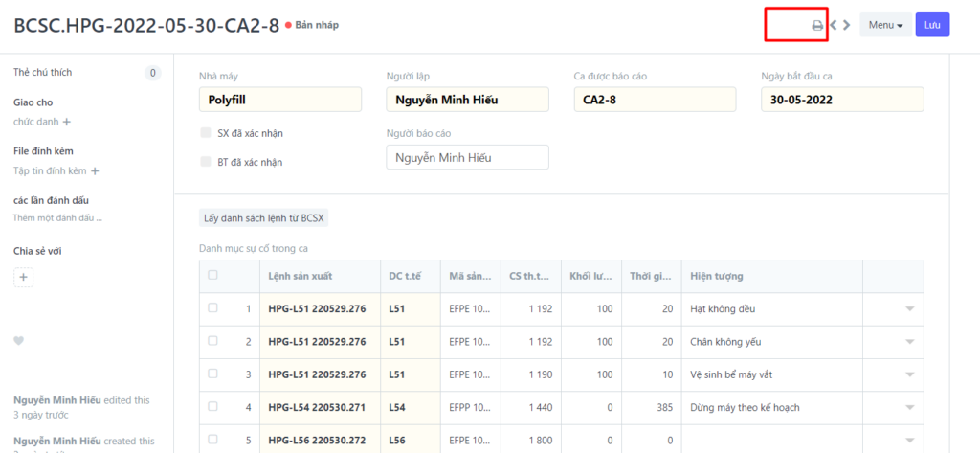
Task: Open the Menu dropdown
Action: tap(885, 25)
